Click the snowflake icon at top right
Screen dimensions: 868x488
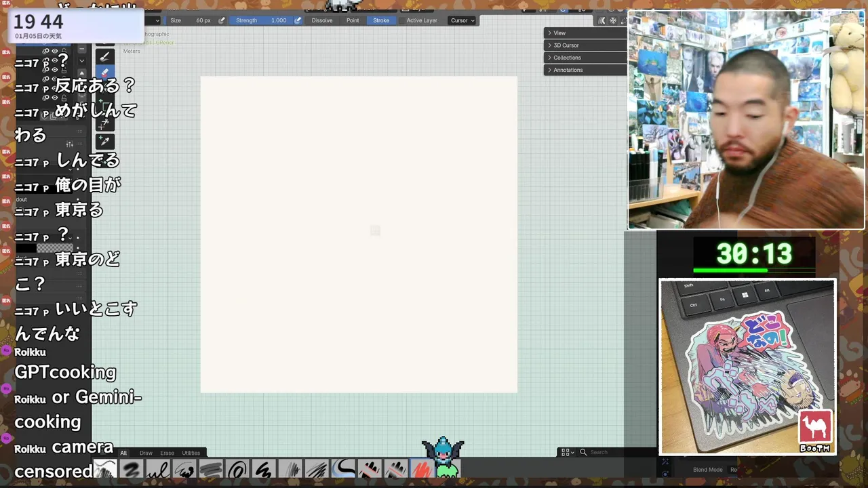[x=613, y=20]
